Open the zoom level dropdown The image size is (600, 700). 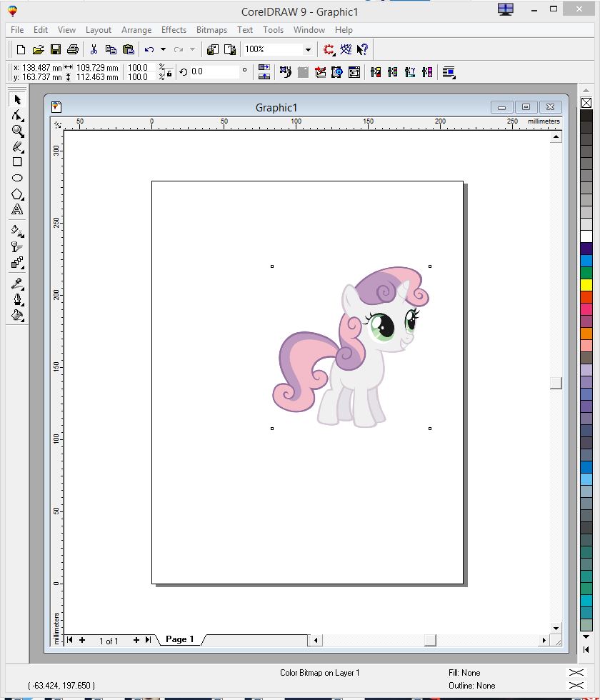[307, 49]
